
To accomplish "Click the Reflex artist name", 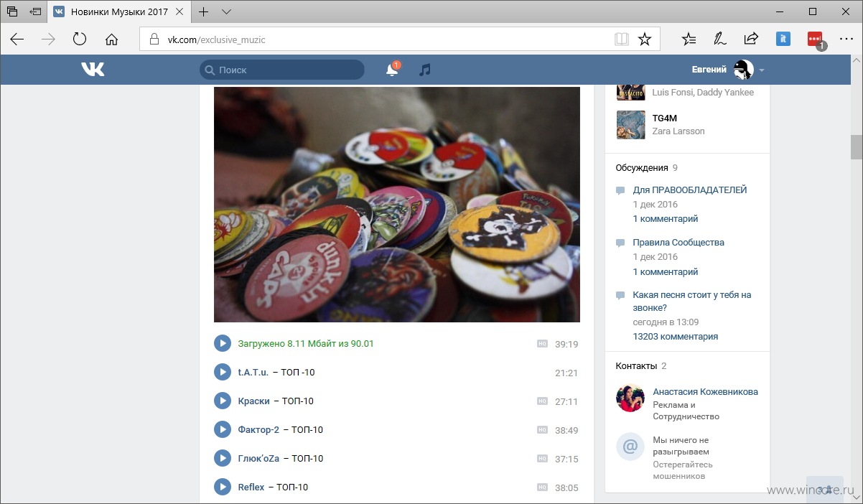I will click(251, 487).
